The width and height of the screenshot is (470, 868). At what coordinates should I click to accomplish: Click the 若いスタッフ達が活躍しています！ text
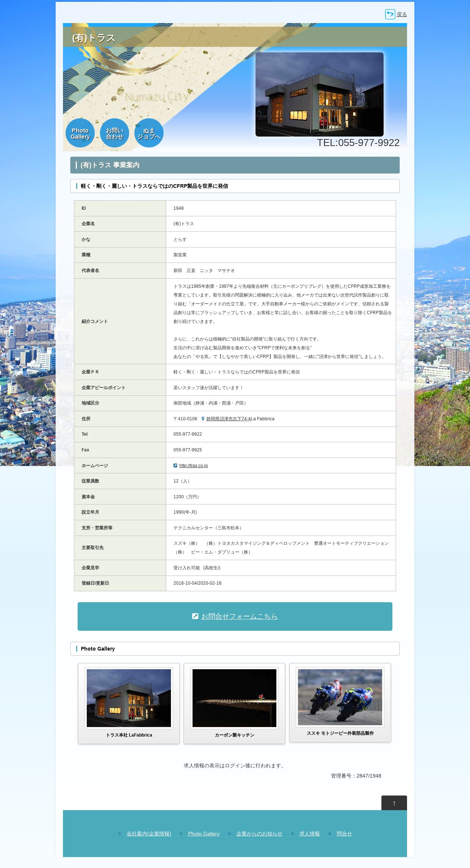[209, 388]
